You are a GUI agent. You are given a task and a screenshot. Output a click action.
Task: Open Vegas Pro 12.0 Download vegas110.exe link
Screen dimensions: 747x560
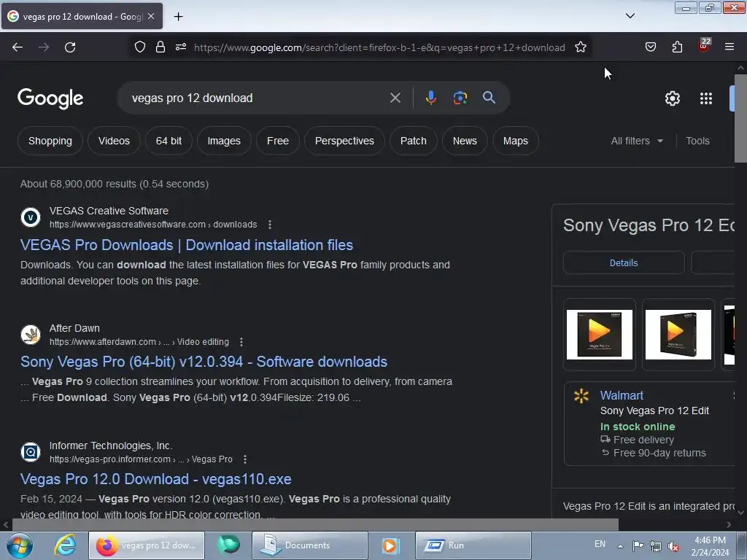(156, 479)
